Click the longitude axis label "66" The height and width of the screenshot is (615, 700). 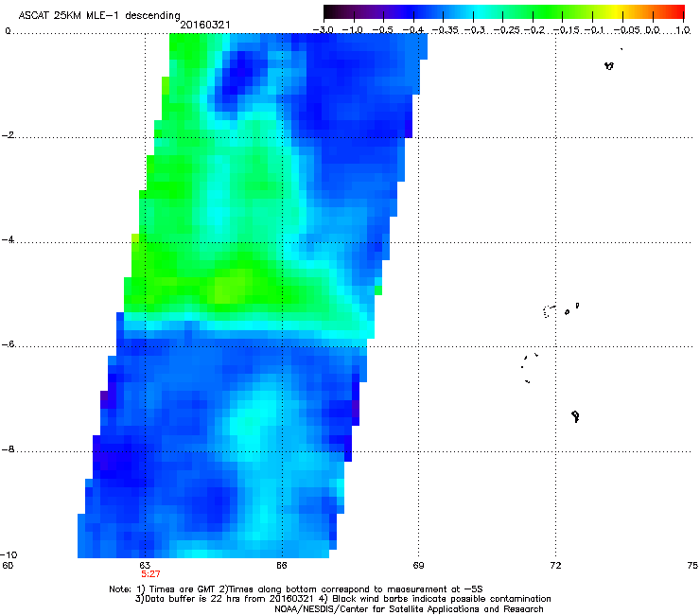pos(282,566)
